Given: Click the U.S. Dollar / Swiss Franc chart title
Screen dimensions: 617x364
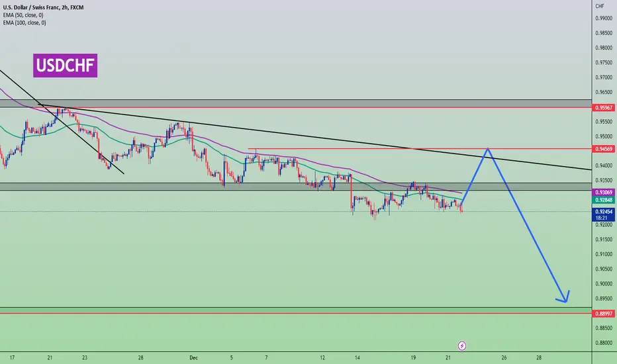Looking at the screenshot, I should [43, 7].
